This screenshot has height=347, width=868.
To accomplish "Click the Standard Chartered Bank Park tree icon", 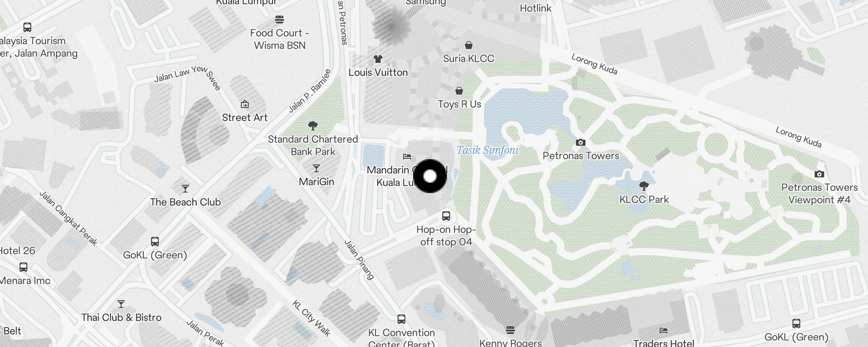I will coord(313,126).
